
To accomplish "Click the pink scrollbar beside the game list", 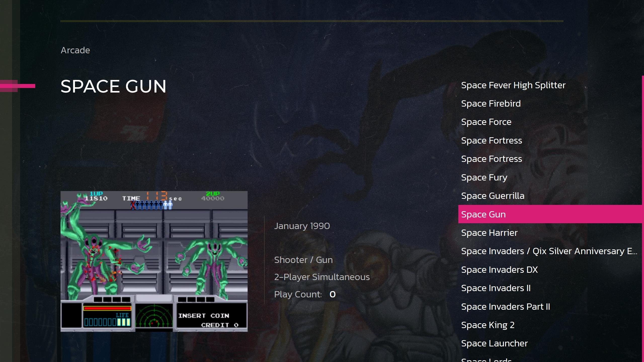I will pyautogui.click(x=643, y=219).
